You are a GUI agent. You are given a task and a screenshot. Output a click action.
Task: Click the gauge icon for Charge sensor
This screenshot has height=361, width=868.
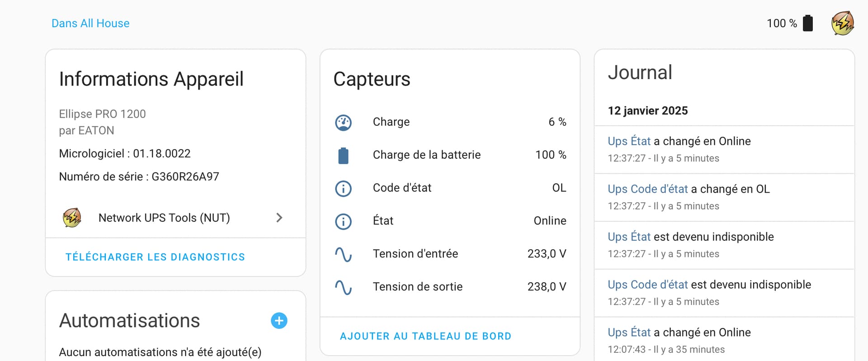click(x=343, y=122)
